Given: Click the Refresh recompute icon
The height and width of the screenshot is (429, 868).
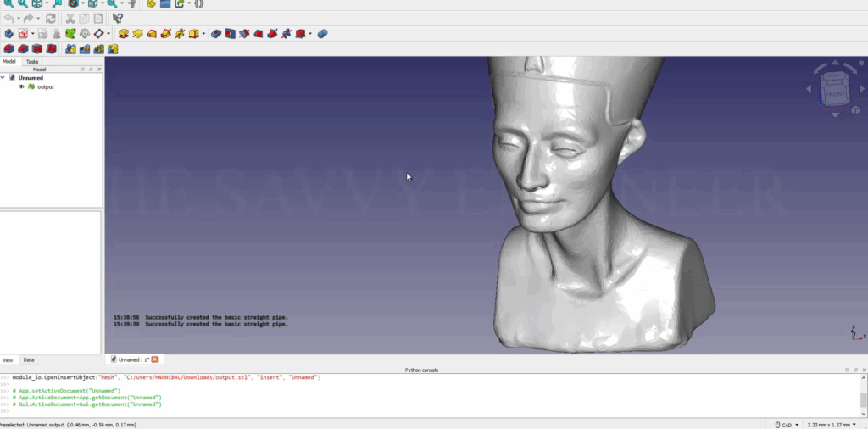Looking at the screenshot, I should [x=51, y=18].
